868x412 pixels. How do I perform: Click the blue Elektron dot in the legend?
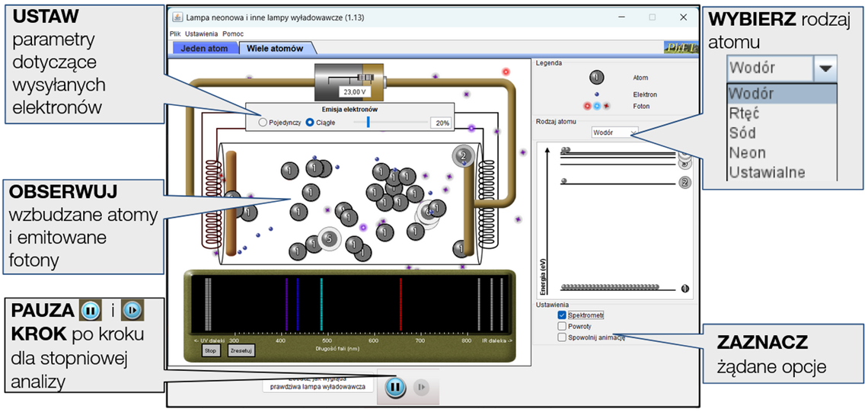tap(597, 94)
